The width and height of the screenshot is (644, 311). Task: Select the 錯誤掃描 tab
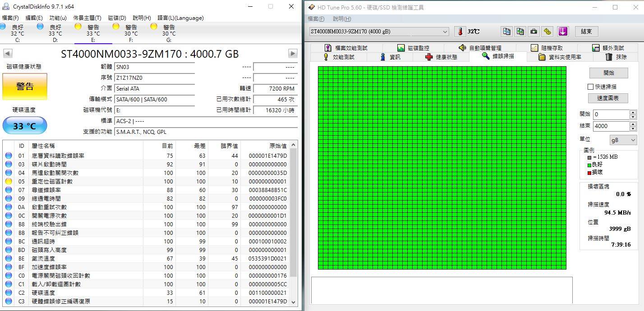tap(498, 56)
